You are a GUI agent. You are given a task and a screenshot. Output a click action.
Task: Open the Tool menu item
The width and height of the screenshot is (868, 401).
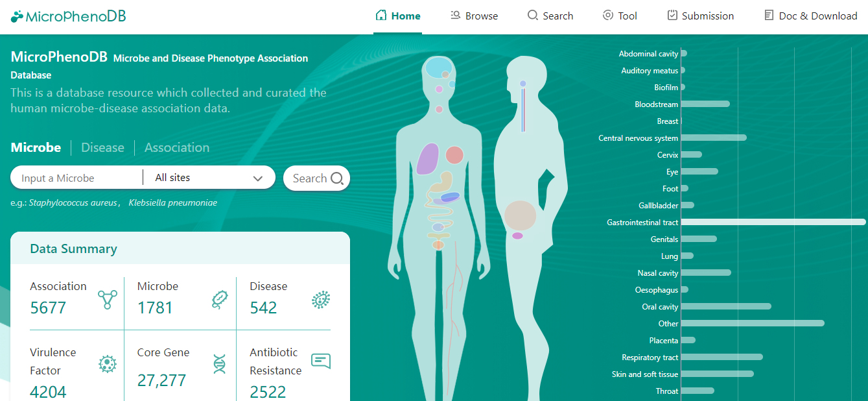click(x=620, y=16)
